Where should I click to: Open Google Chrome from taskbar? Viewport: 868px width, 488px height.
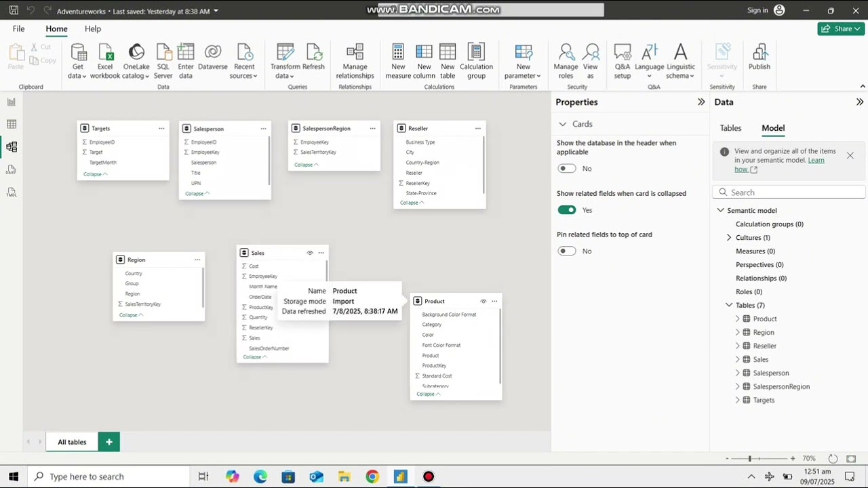point(372,476)
